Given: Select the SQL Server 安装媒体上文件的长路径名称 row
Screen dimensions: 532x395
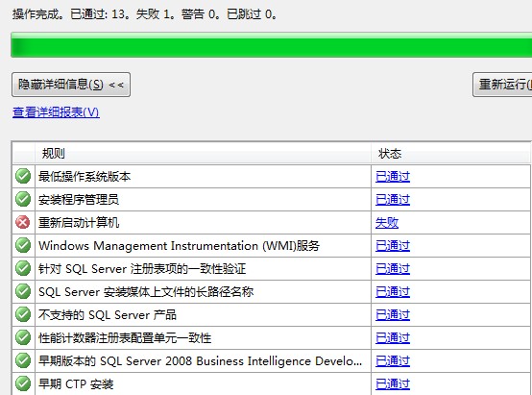Looking at the screenshot, I should [x=272, y=292].
